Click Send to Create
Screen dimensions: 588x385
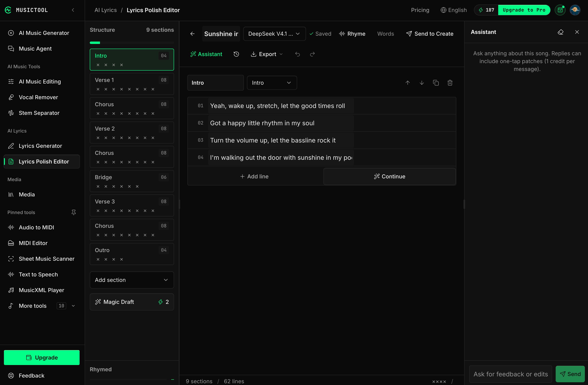430,34
